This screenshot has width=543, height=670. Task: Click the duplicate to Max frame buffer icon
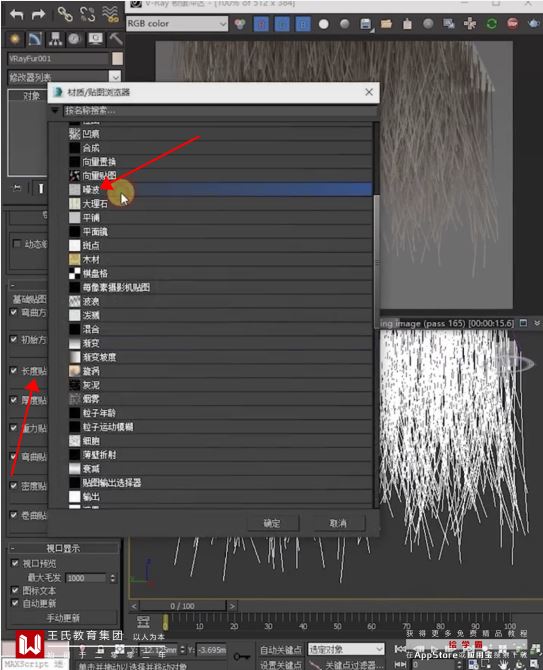(x=449, y=24)
